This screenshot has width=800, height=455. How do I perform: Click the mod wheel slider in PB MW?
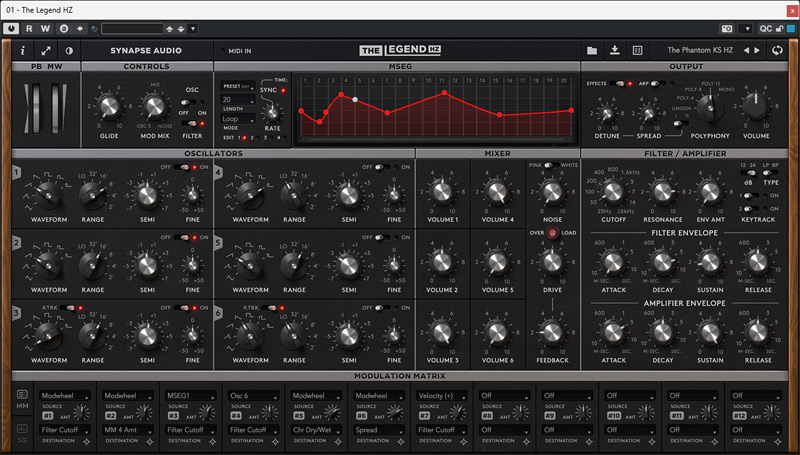(x=56, y=107)
